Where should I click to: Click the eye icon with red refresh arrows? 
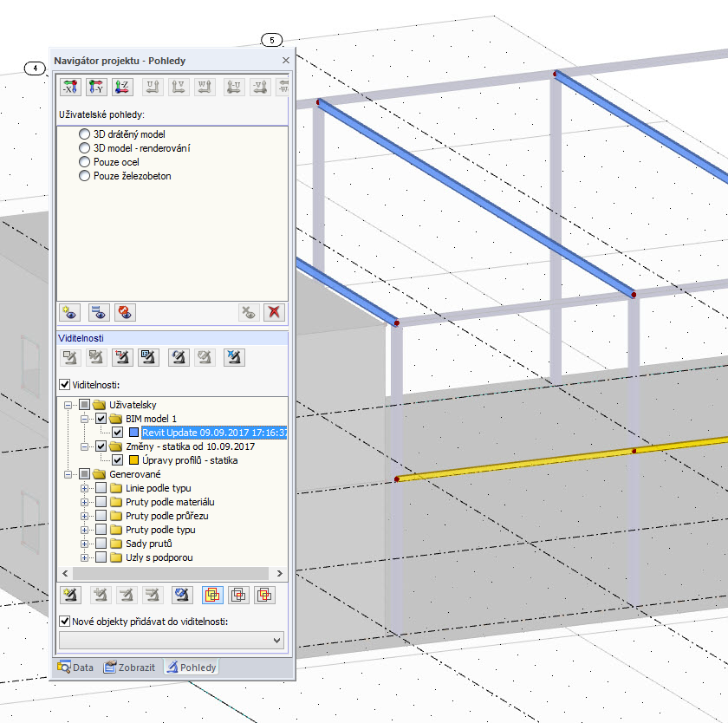[125, 312]
